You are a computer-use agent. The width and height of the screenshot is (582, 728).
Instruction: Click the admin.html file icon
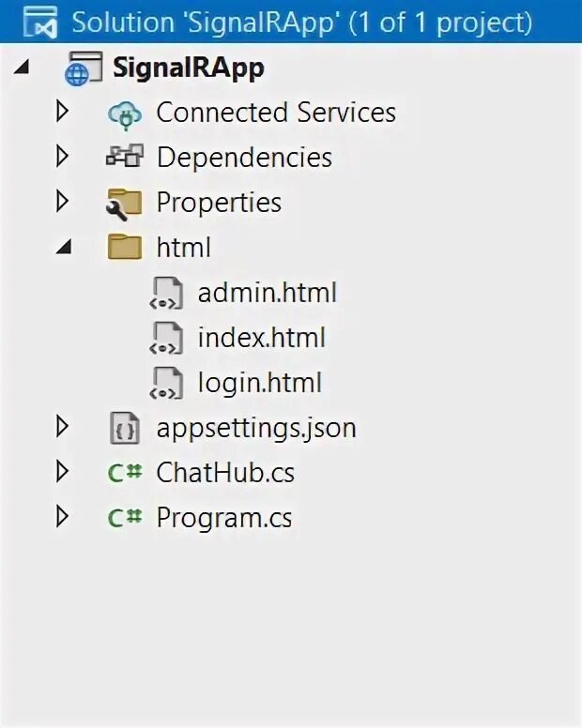[x=165, y=293]
